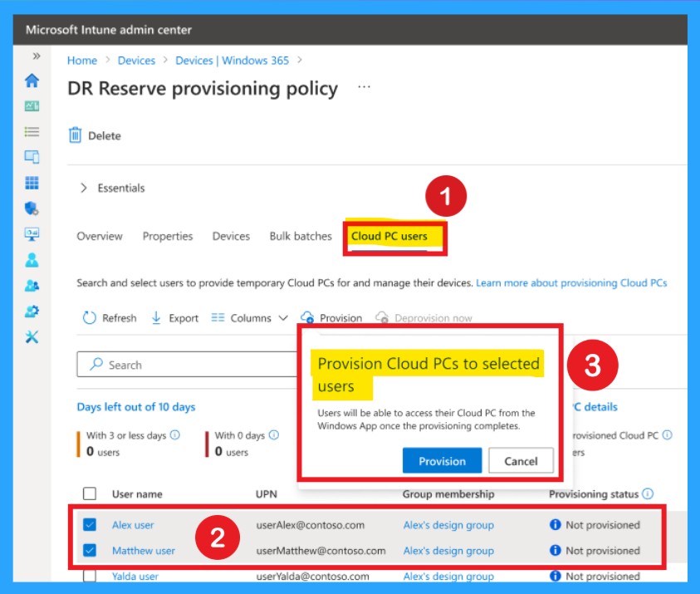700x594 pixels.
Task: Open Tenant administration icon
Action: (x=32, y=311)
